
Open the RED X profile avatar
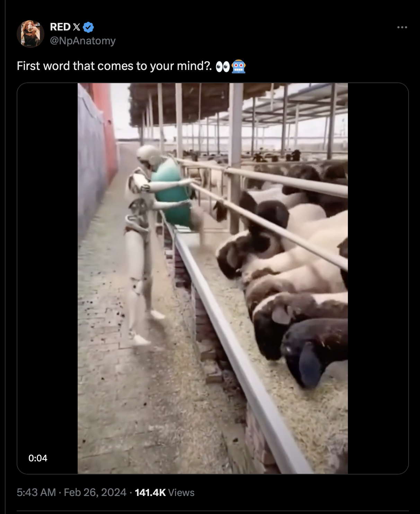pyautogui.click(x=30, y=34)
